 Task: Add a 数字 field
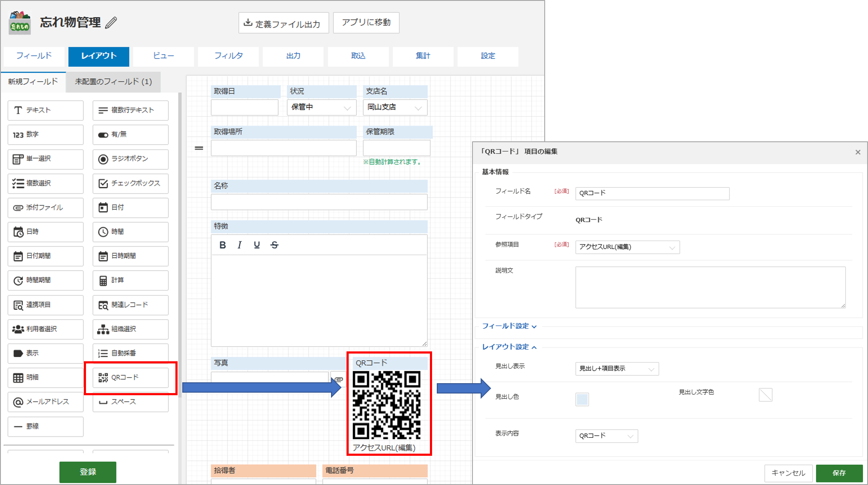(46, 135)
